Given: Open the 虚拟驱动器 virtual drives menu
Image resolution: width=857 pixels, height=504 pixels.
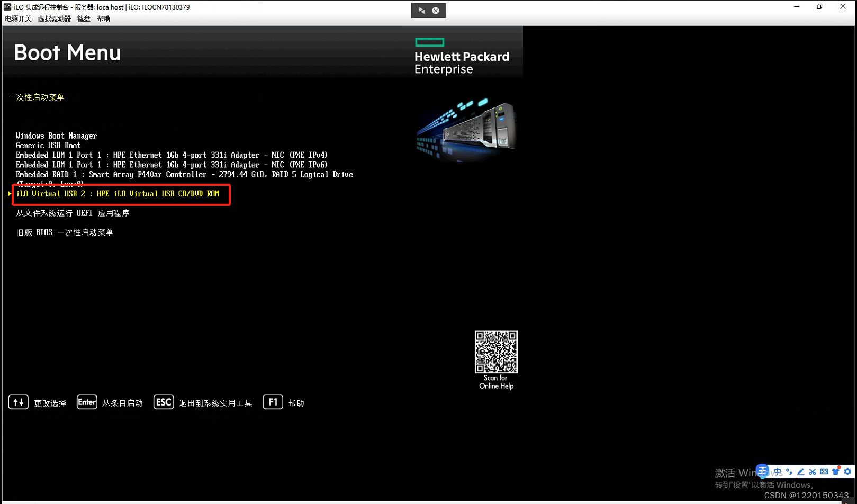Looking at the screenshot, I should pyautogui.click(x=54, y=19).
